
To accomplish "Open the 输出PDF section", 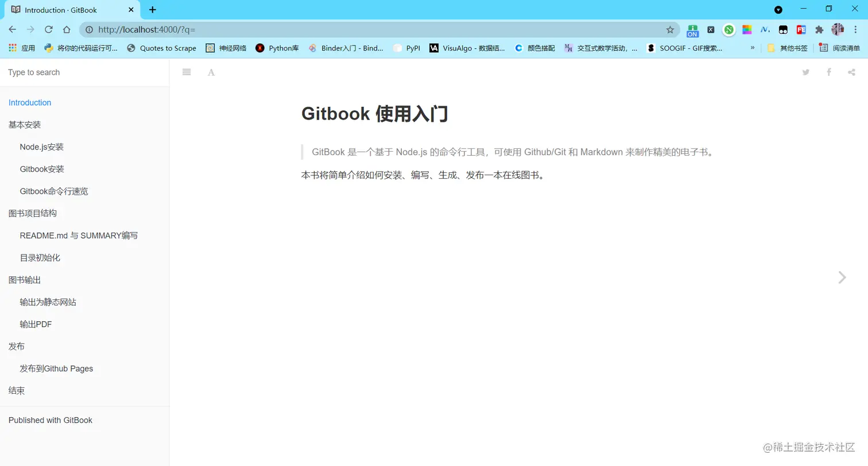I will click(36, 324).
